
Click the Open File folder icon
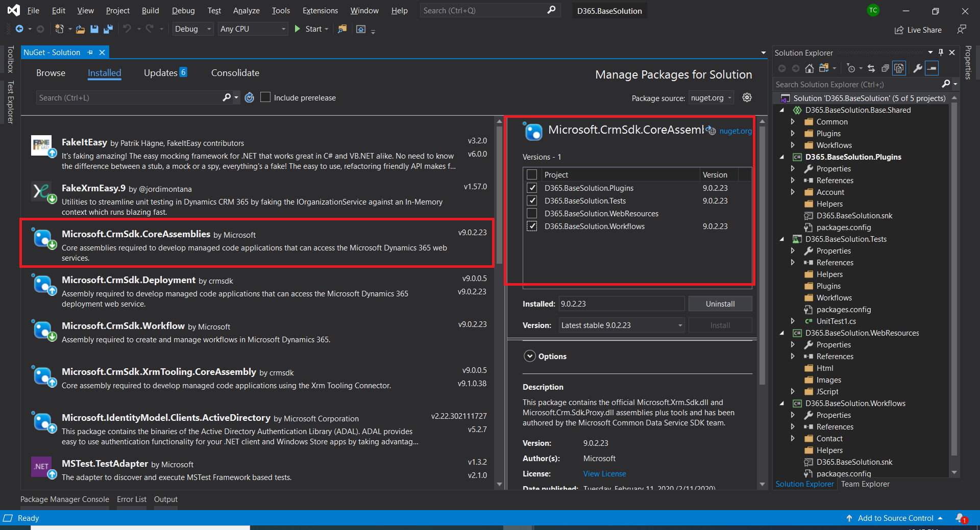pyautogui.click(x=80, y=29)
